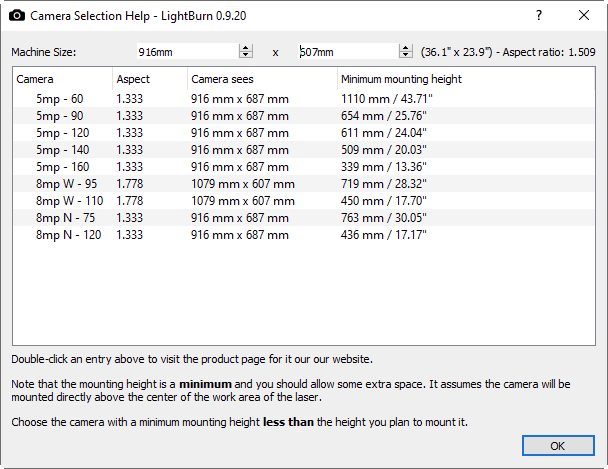608x469 pixels.
Task: Decrease machine height with the down arrow
Action: coord(406,55)
